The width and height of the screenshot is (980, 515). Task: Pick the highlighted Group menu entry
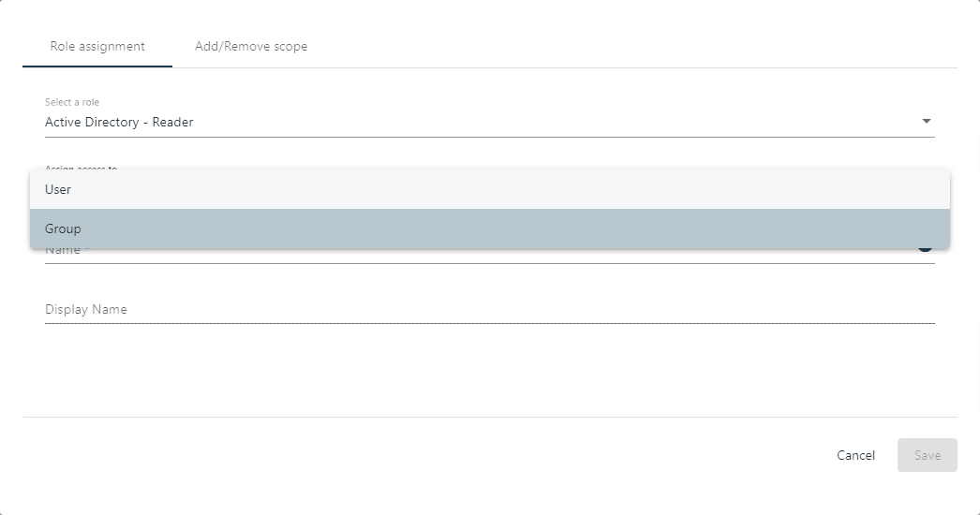(x=63, y=228)
